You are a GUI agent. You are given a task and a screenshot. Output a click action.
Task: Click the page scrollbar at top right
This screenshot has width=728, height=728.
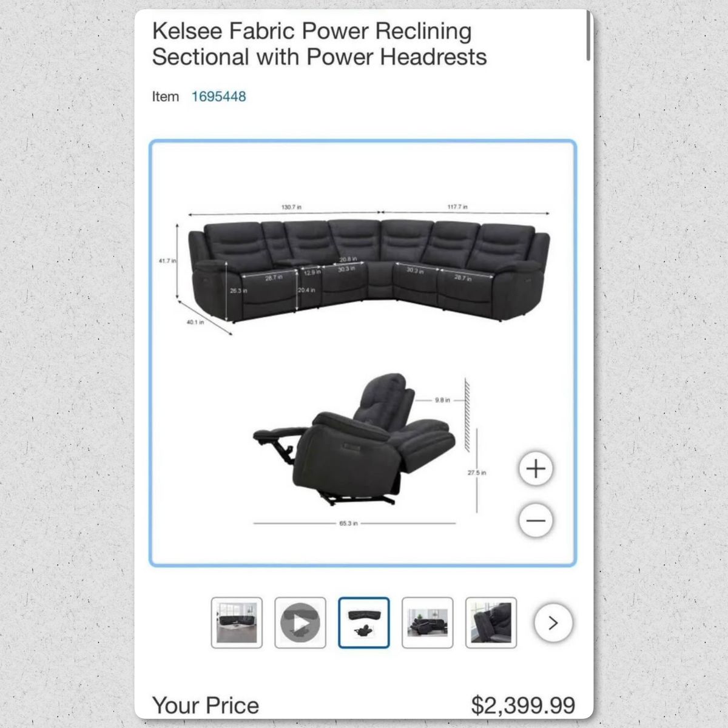point(588,36)
